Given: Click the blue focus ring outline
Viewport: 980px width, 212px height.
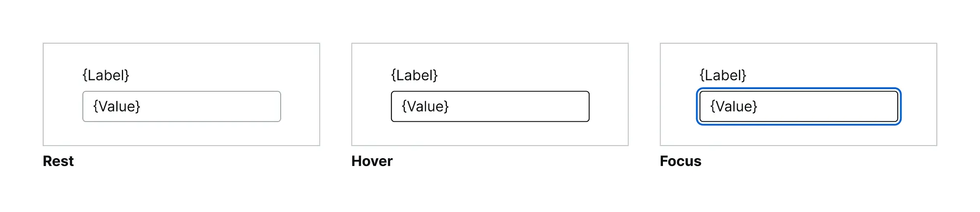Looking at the screenshot, I should (799, 89).
